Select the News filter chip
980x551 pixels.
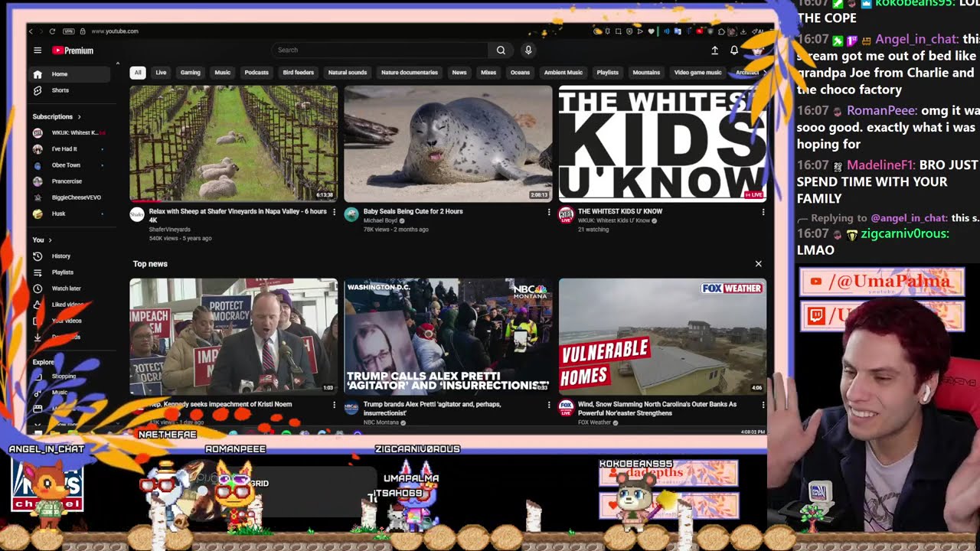[459, 73]
